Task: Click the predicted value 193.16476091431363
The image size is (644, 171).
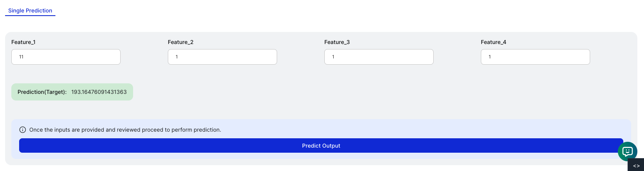Action: tap(99, 92)
